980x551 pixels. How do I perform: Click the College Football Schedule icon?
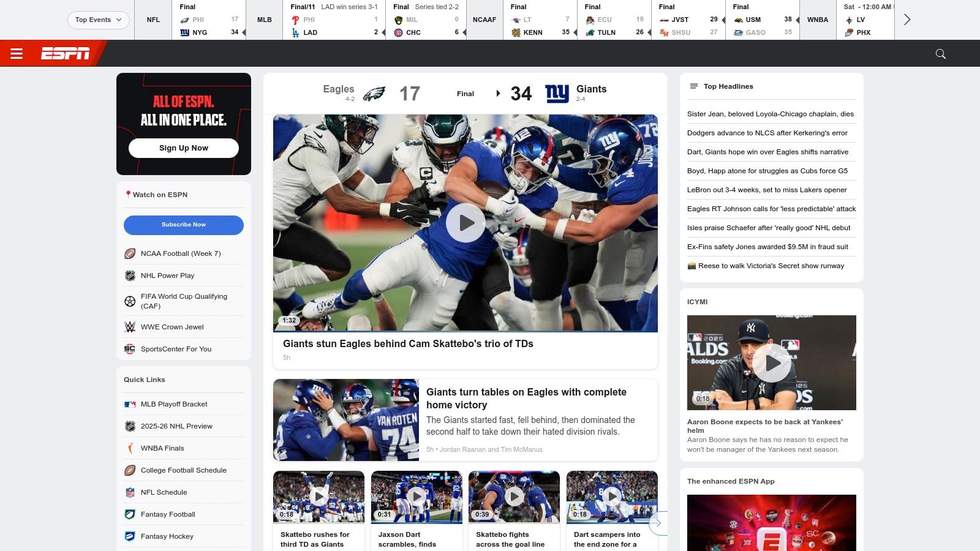(130, 470)
